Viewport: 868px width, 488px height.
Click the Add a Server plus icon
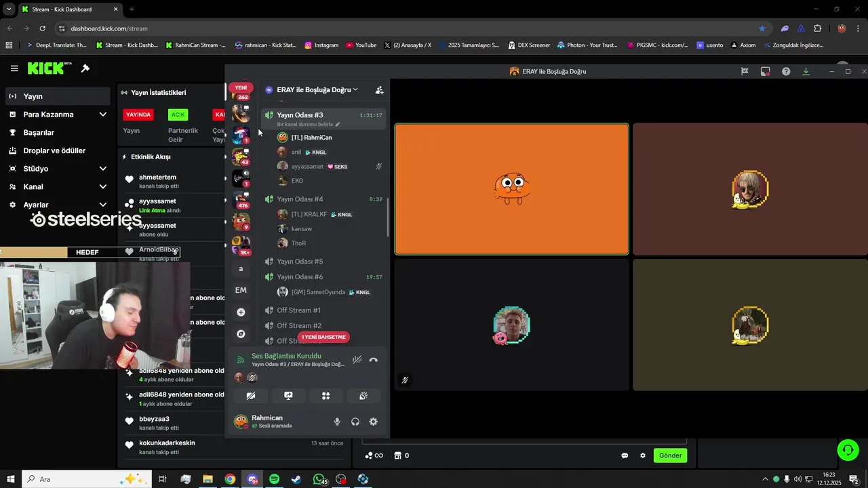pos(241,312)
